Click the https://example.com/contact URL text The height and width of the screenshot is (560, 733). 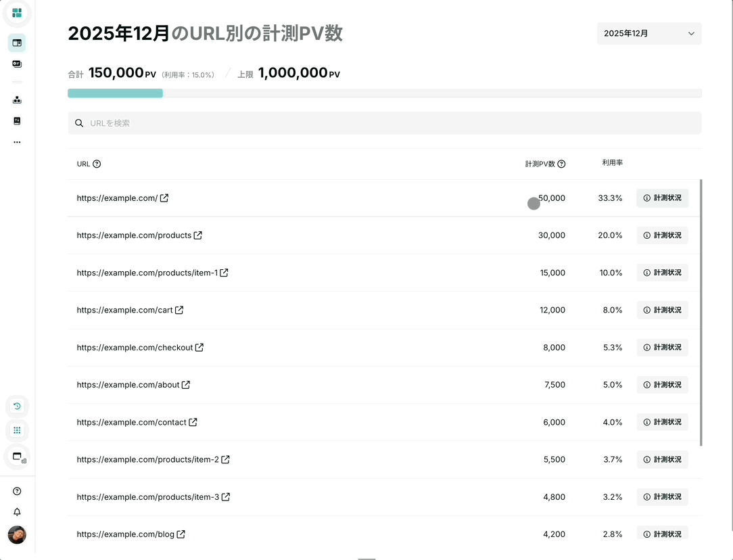click(131, 422)
